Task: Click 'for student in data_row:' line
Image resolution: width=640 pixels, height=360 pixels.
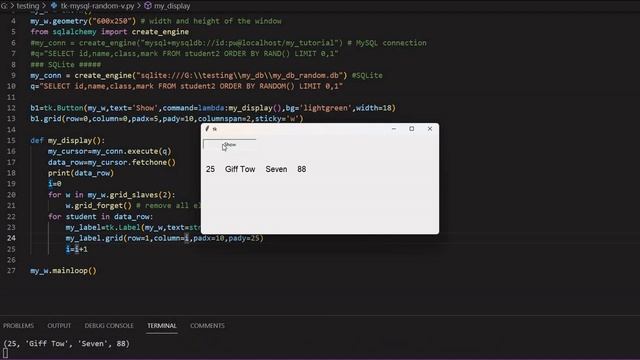Action: tap(100, 216)
